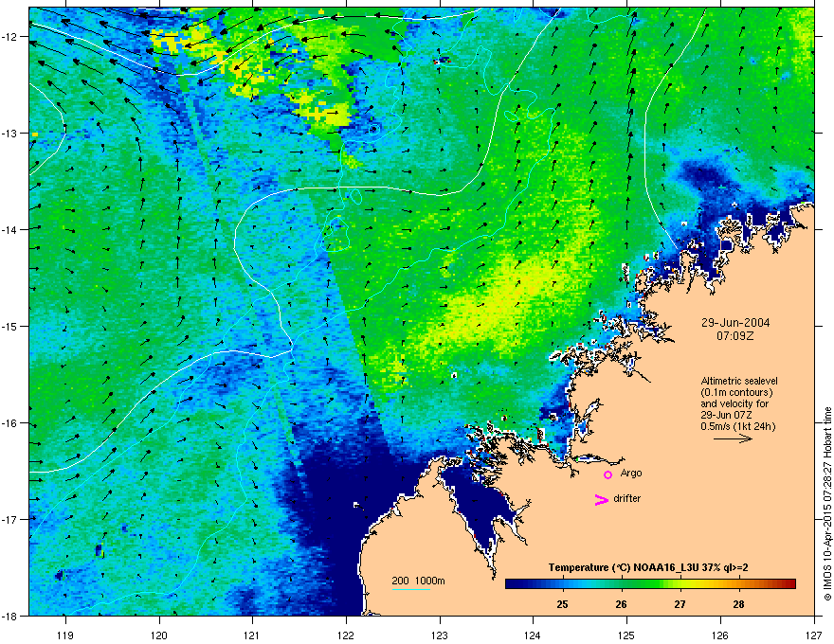Image resolution: width=834 pixels, height=644 pixels.
Task: Click longitude axis label 121
Action: click(252, 635)
